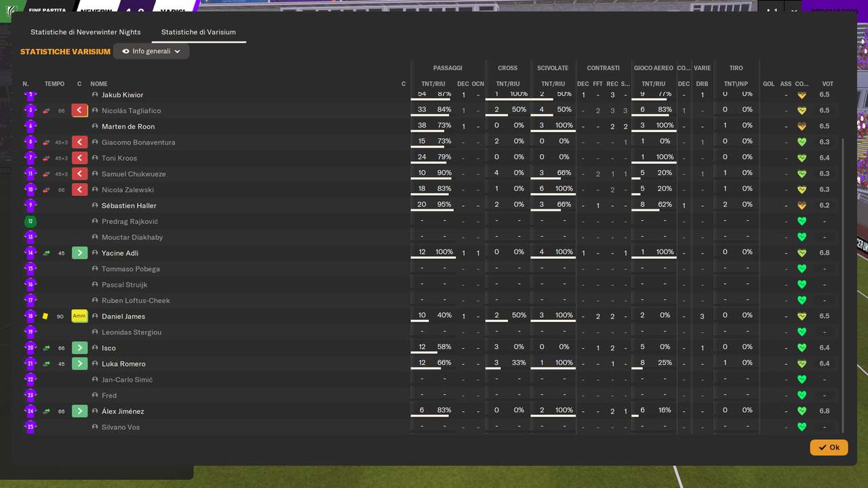The height and width of the screenshot is (488, 868).
Task: Click green substituted-on icon for Luka Romero
Action: click(x=79, y=364)
